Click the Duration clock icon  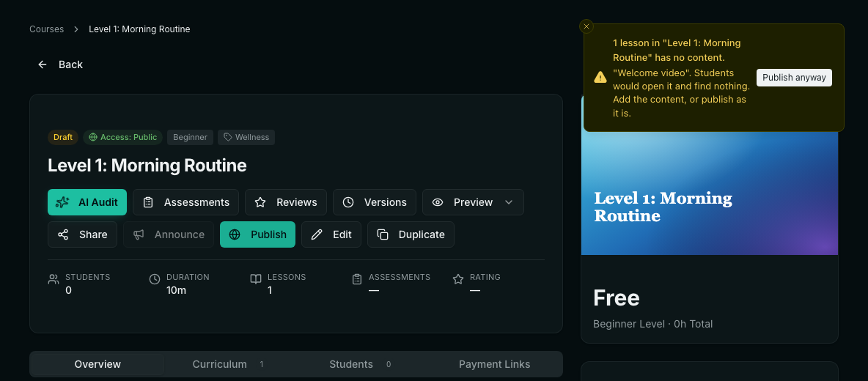155,279
